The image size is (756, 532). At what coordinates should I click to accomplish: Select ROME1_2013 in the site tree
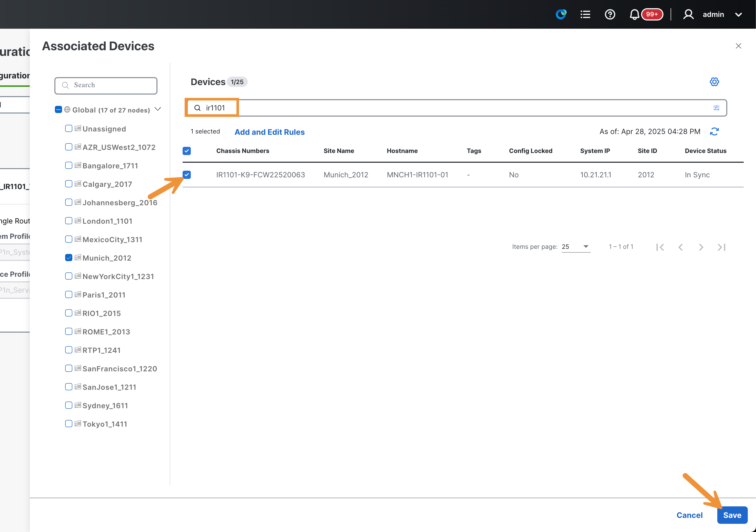106,332
